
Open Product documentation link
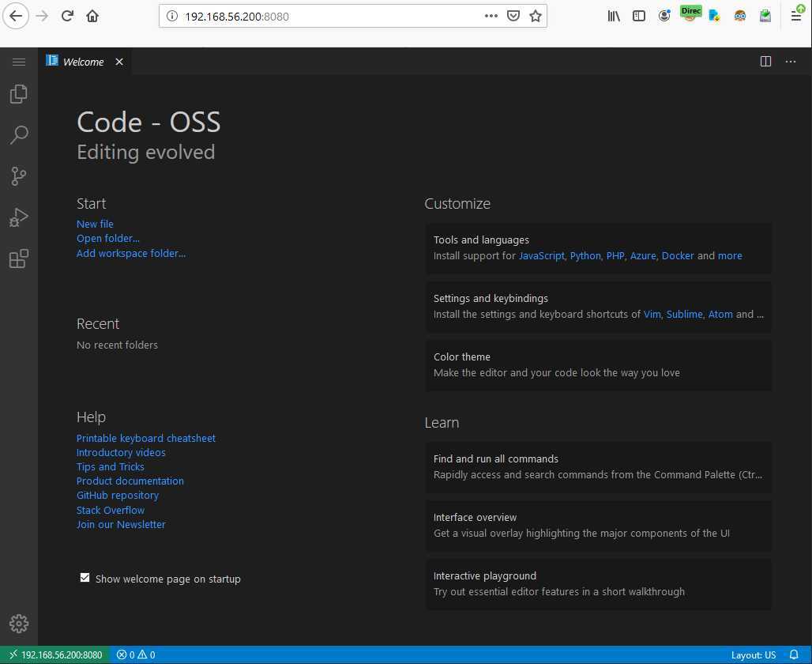point(130,481)
